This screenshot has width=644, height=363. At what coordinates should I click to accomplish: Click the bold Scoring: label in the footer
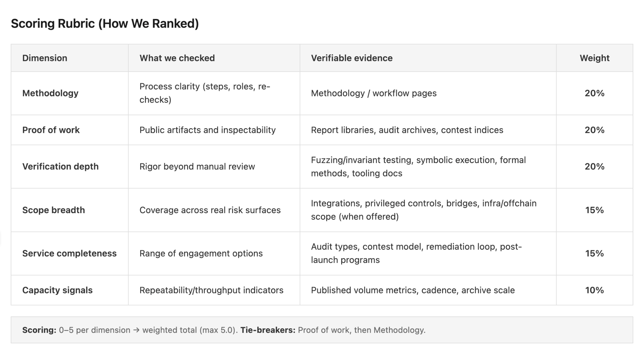click(x=39, y=330)
